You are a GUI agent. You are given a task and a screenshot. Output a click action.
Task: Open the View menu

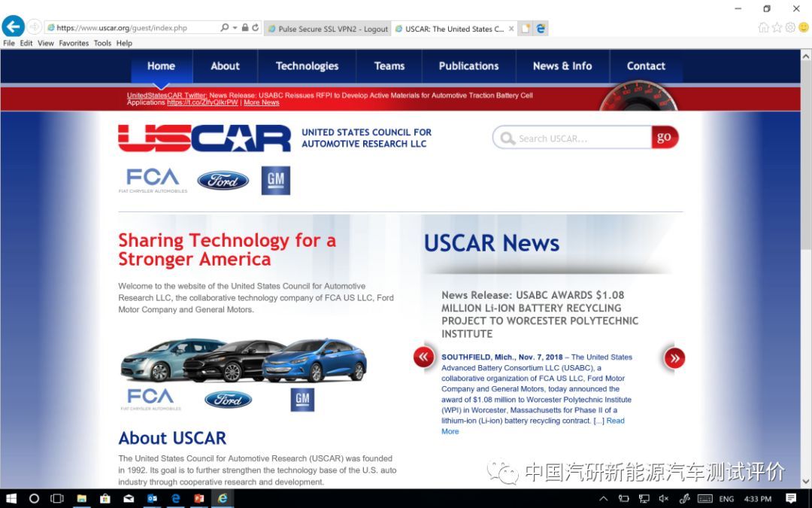(46, 43)
